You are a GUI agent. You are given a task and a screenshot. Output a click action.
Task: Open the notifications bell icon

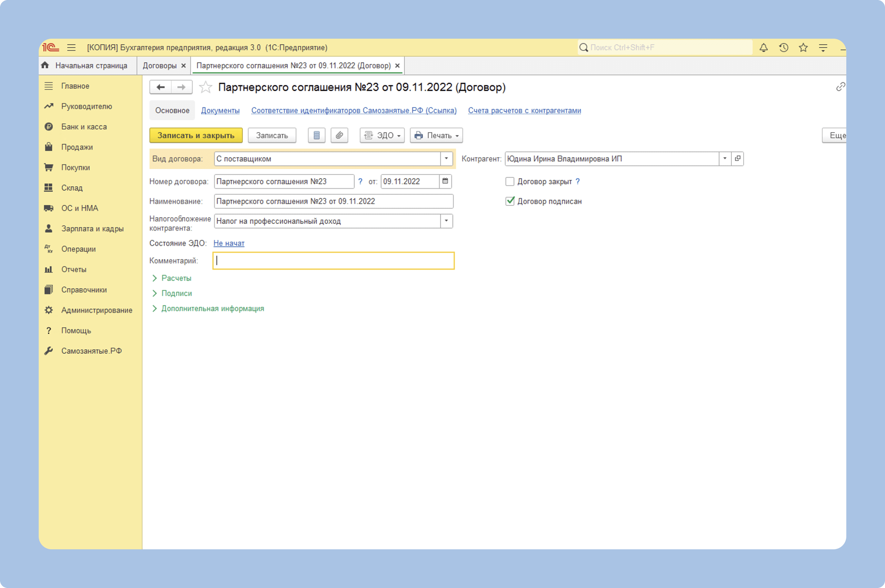(x=763, y=48)
